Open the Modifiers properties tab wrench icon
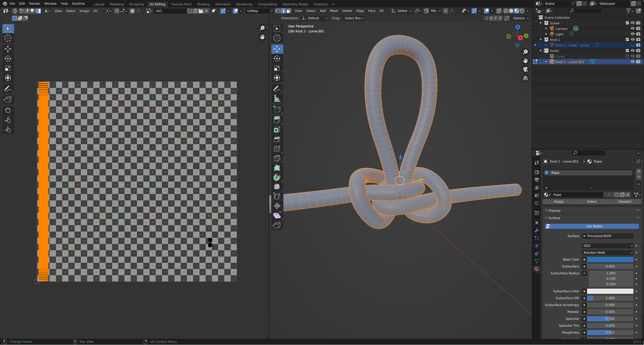The image size is (644, 345). 536,230
